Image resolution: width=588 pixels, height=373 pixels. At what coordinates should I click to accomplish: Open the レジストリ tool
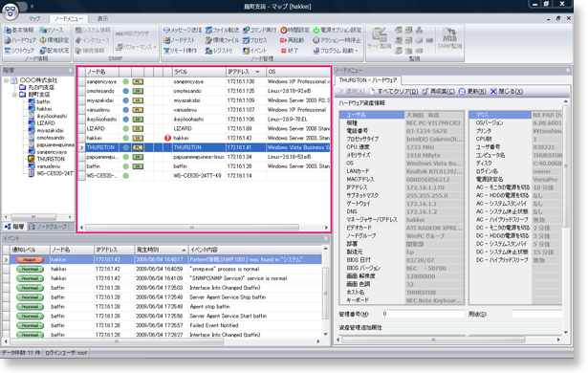coord(219,51)
